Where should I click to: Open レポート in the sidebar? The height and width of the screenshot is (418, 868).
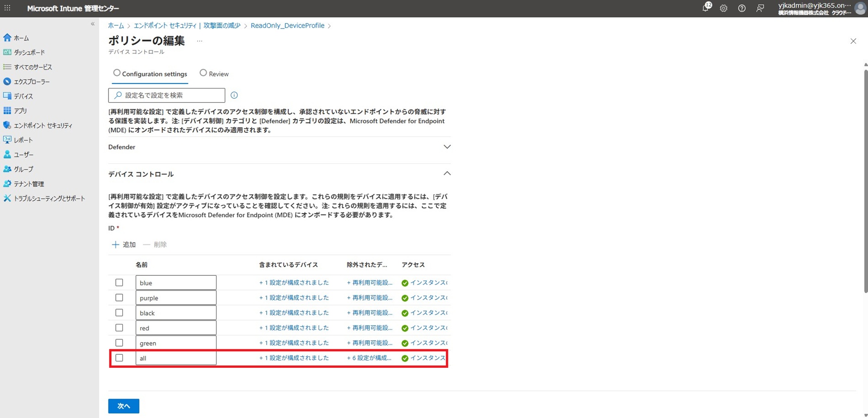(x=19, y=140)
